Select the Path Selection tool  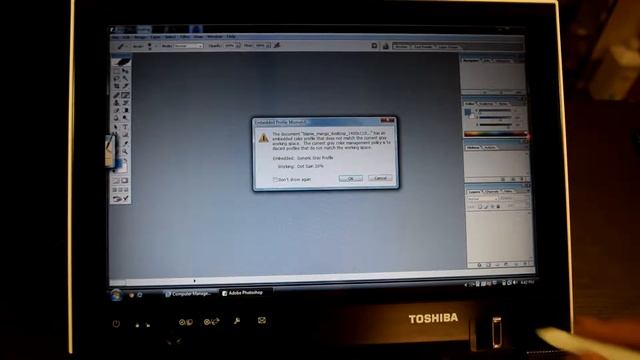click(x=117, y=127)
